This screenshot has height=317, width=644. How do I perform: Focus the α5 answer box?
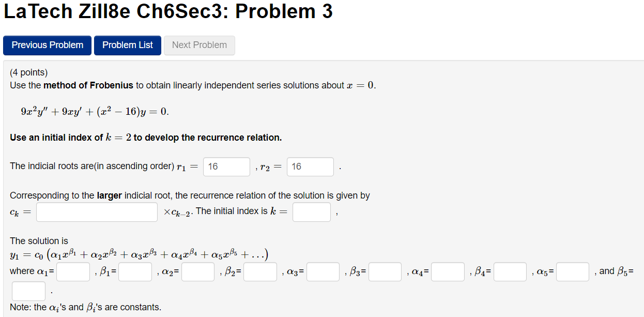tap(573, 272)
